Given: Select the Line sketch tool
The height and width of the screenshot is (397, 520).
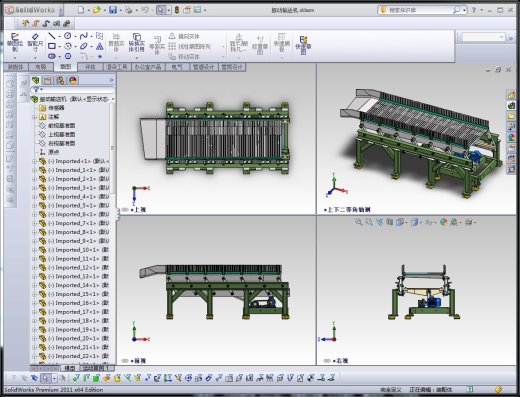Looking at the screenshot, I should coord(52,36).
